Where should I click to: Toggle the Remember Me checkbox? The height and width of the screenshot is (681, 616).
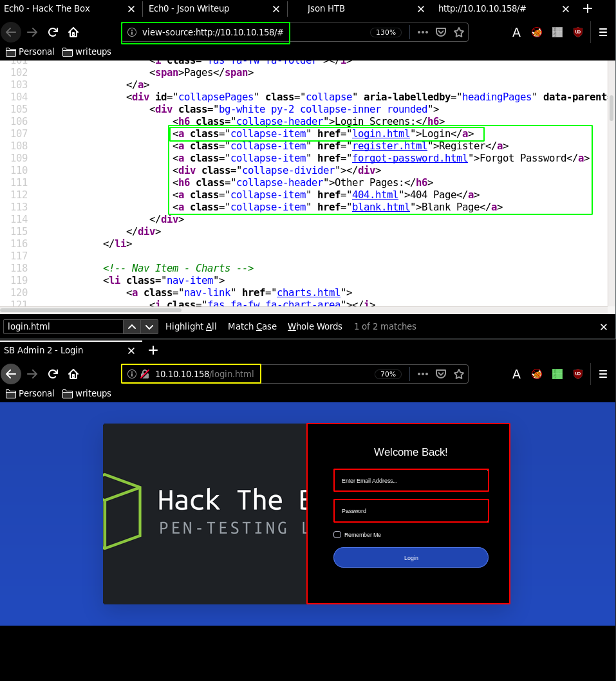click(x=337, y=535)
